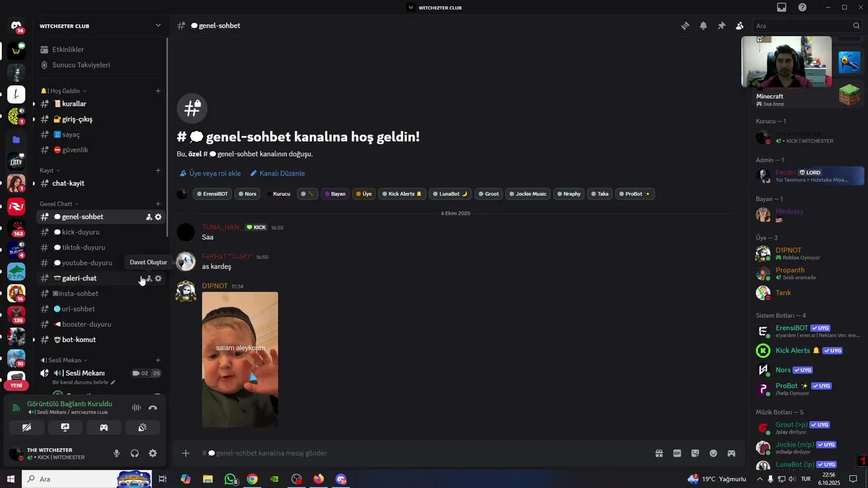
Task: Show hidden system tray icons chevron
Action: pyautogui.click(x=759, y=479)
